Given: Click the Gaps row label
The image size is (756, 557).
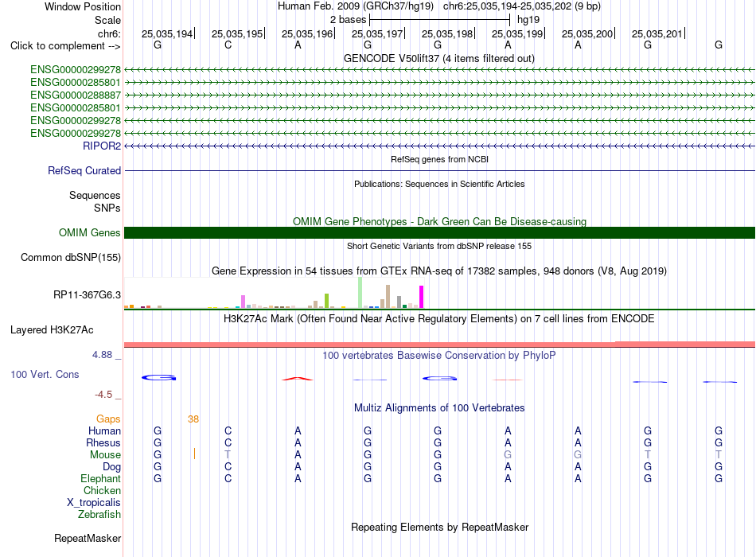Looking at the screenshot, I should (108, 419).
